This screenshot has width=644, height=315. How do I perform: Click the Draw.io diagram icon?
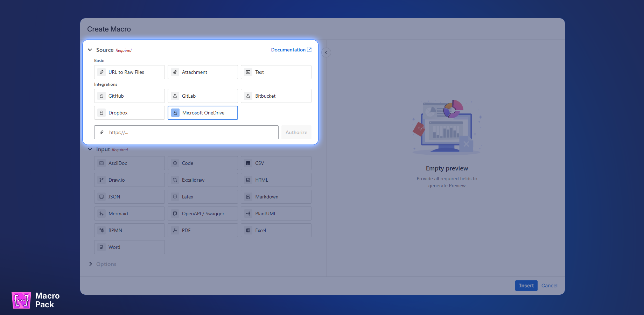pos(101,180)
